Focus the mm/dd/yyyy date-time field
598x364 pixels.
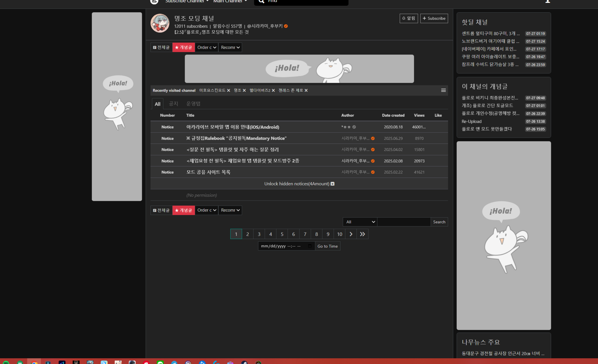coord(286,246)
